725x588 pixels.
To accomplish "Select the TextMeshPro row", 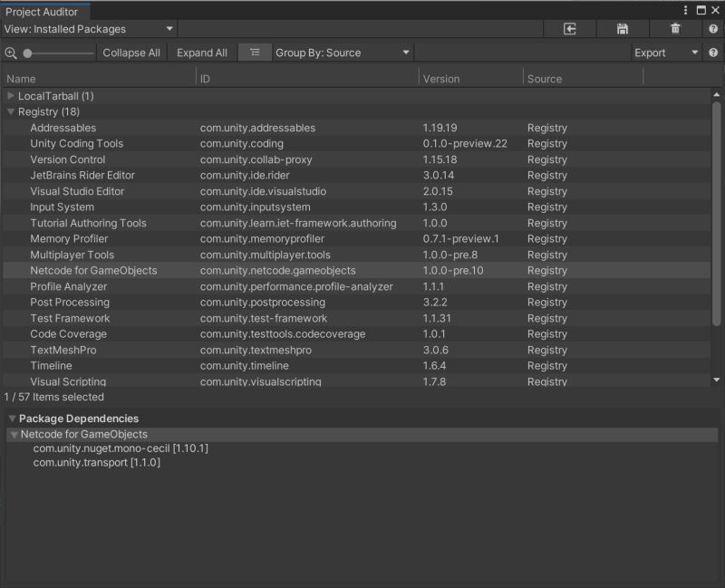I will 356,350.
